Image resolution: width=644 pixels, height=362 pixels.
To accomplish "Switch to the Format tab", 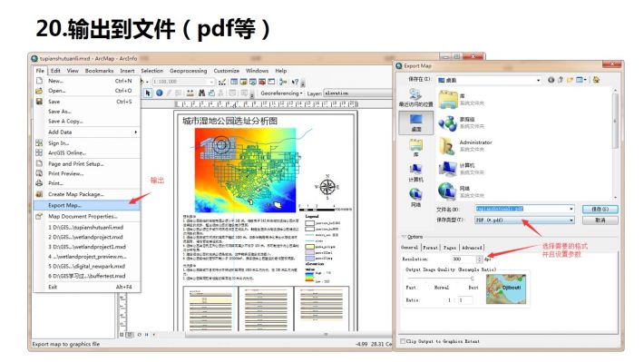I will coord(431,248).
